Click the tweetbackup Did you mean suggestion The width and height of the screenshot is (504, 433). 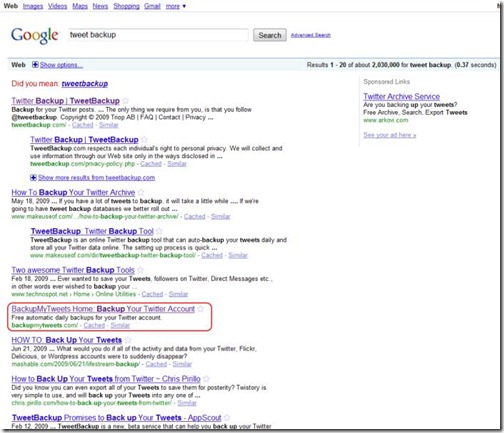pyautogui.click(x=85, y=84)
